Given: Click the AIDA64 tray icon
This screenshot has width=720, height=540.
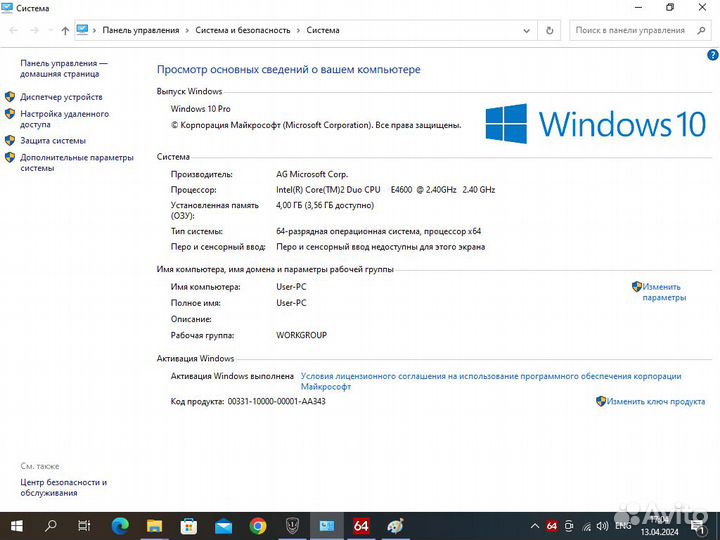Looking at the screenshot, I should click(551, 526).
